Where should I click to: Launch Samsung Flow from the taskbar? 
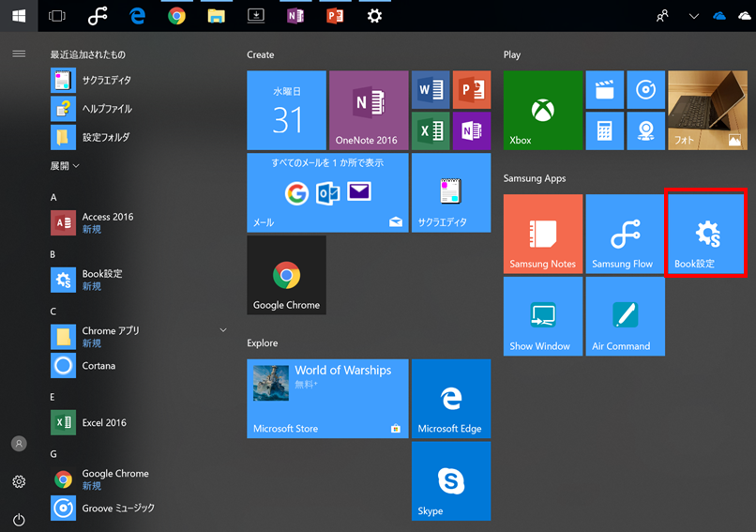98,16
